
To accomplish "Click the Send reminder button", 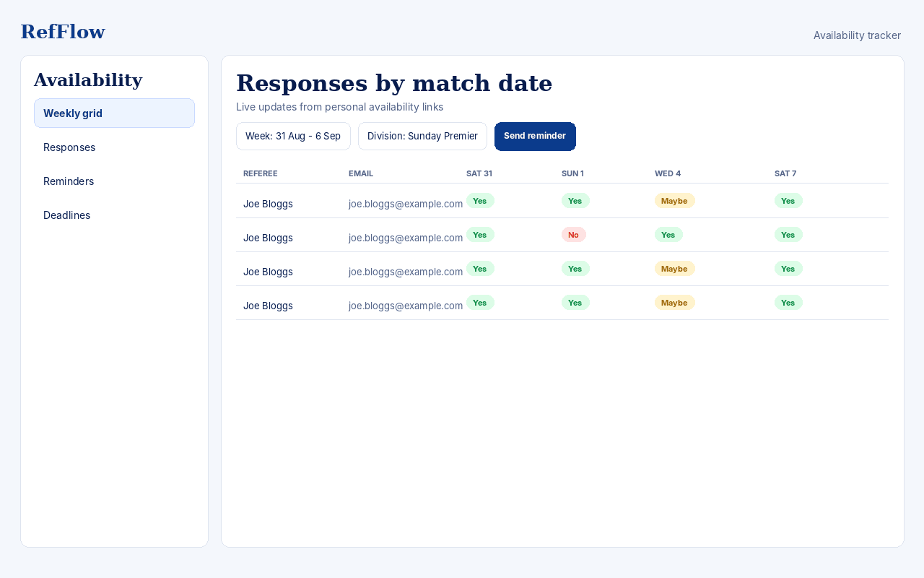I will point(535,136).
